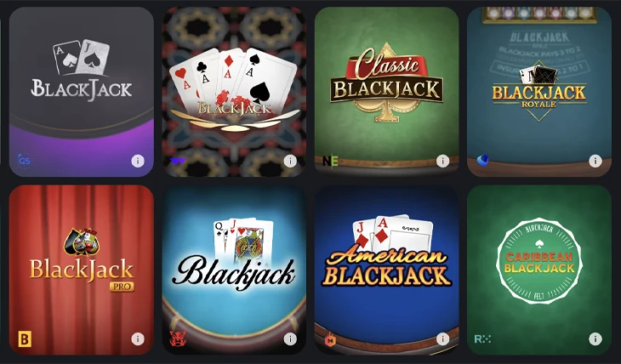
Task: Open the four aces BlackJack game tile
Action: 234,92
